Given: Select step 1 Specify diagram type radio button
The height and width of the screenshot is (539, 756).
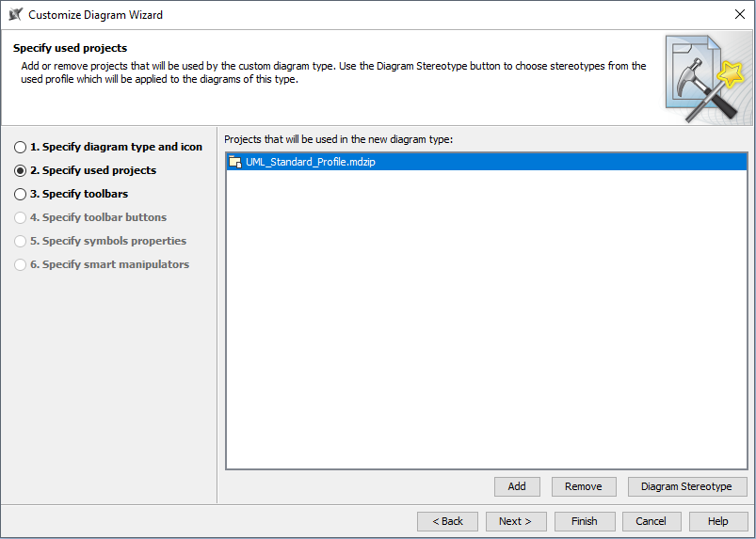Looking at the screenshot, I should point(20,148).
